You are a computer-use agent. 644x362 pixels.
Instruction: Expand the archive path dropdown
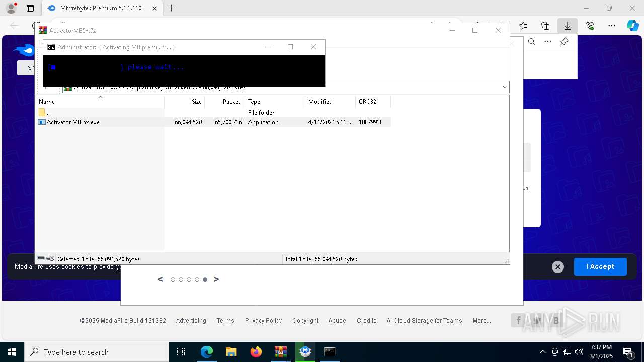(x=505, y=87)
